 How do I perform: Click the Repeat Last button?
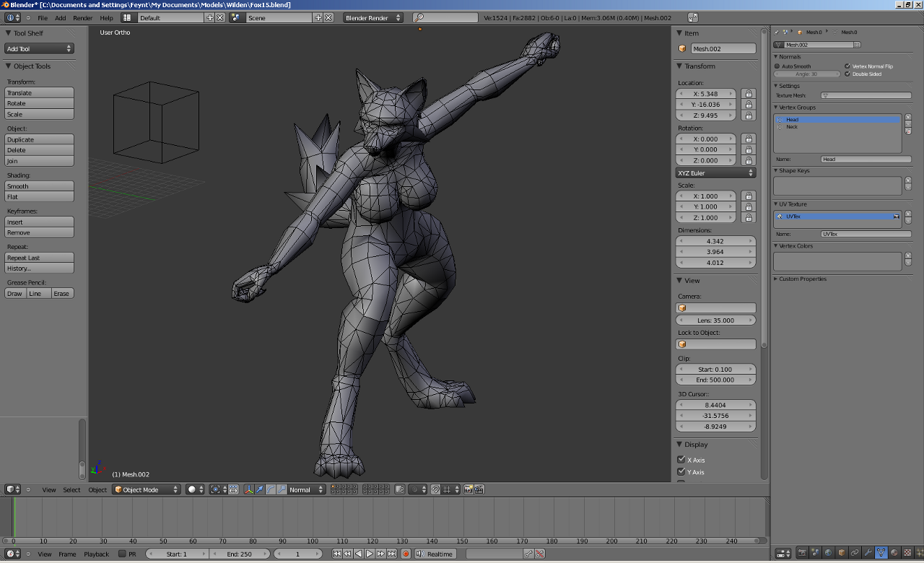click(39, 258)
